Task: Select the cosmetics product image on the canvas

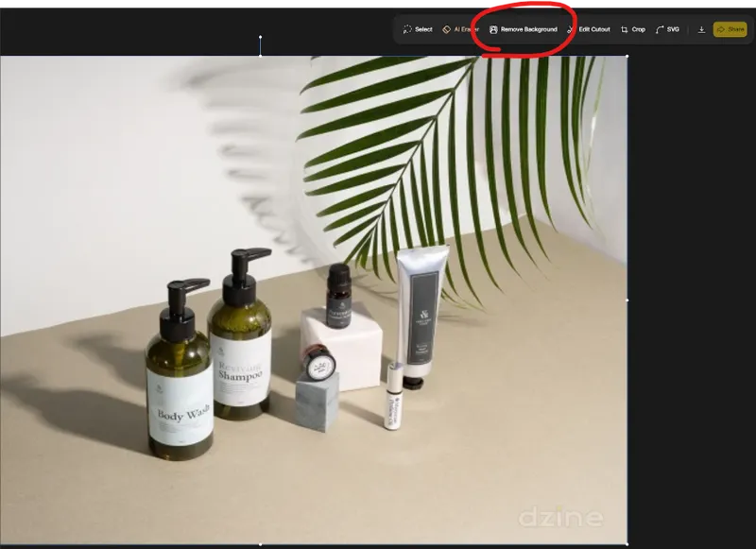Action: [314, 300]
